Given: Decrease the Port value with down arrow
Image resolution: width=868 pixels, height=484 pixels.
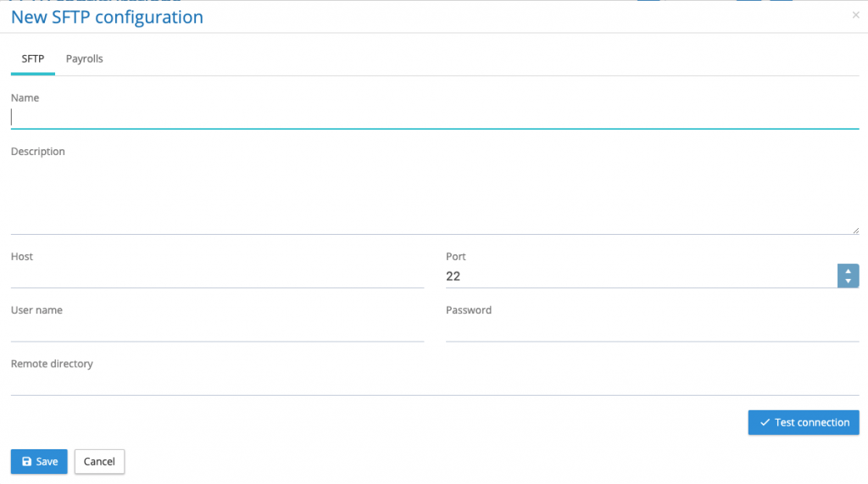Looking at the screenshot, I should pyautogui.click(x=848, y=281).
